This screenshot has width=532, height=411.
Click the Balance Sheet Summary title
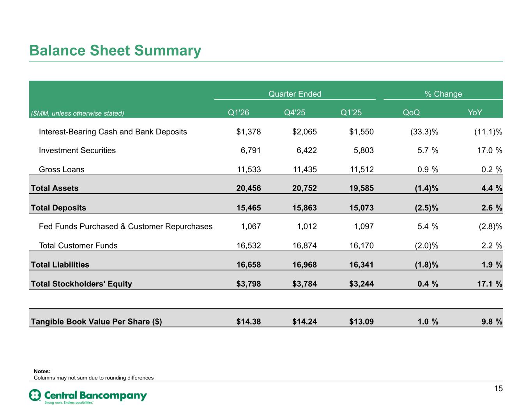[115, 51]
